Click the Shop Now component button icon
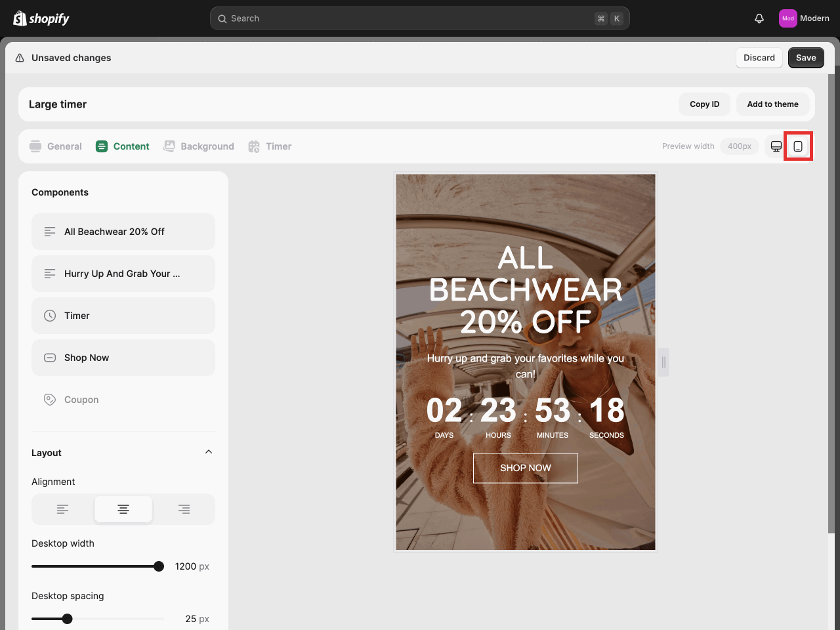Image resolution: width=840 pixels, height=630 pixels. point(50,358)
